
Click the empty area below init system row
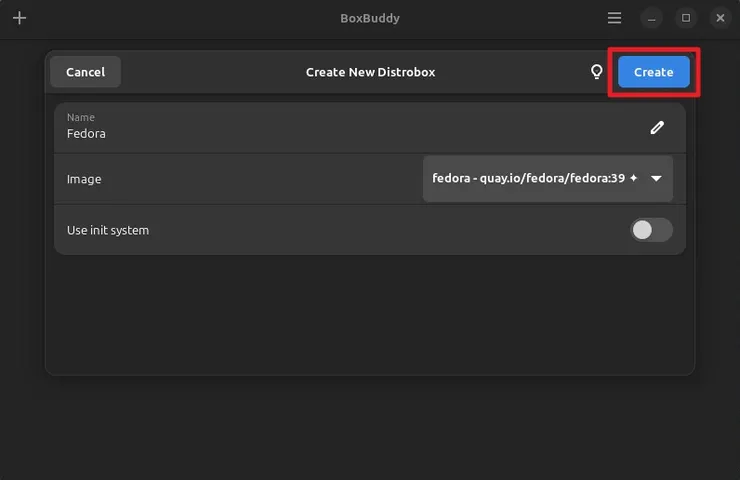click(370, 315)
